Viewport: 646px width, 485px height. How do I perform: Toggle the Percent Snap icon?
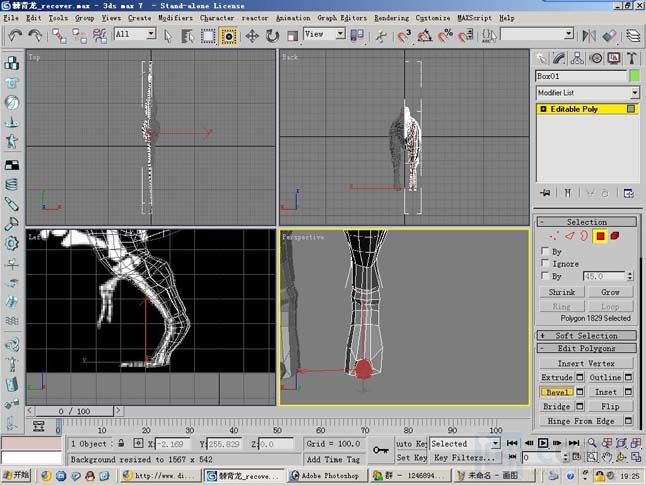[445, 36]
